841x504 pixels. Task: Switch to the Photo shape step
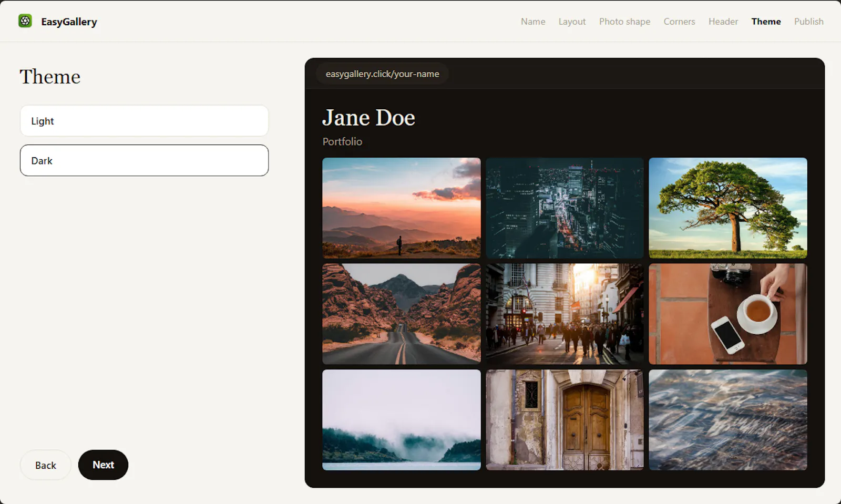click(x=624, y=22)
